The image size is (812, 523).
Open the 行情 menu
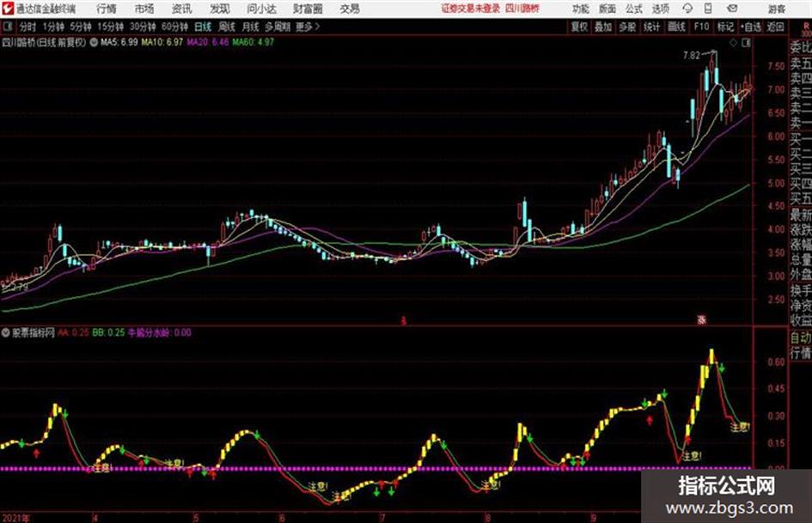pyautogui.click(x=107, y=9)
